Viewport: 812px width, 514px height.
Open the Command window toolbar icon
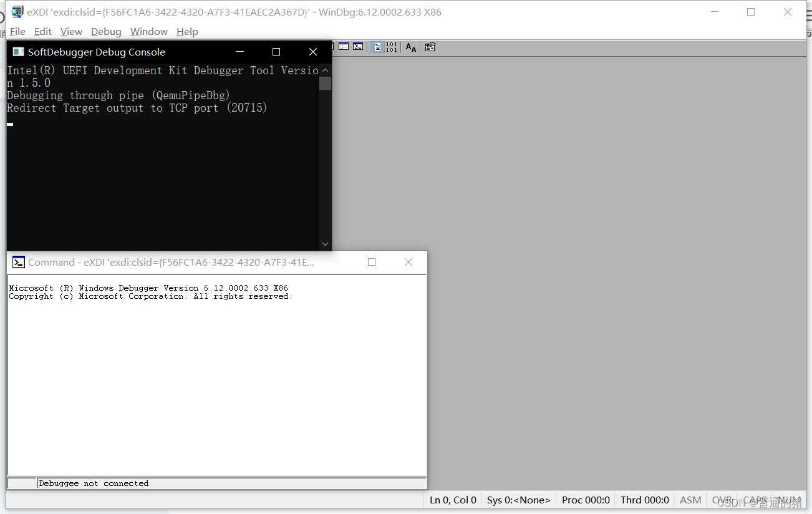tap(357, 47)
